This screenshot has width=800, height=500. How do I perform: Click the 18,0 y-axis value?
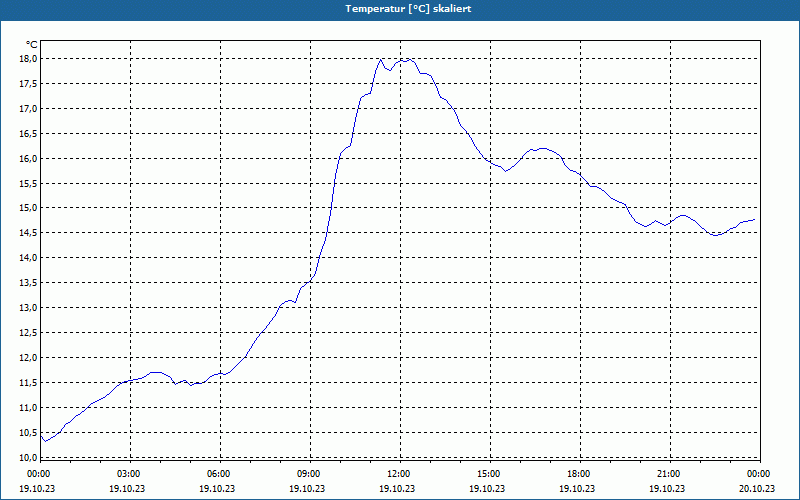tap(28, 59)
